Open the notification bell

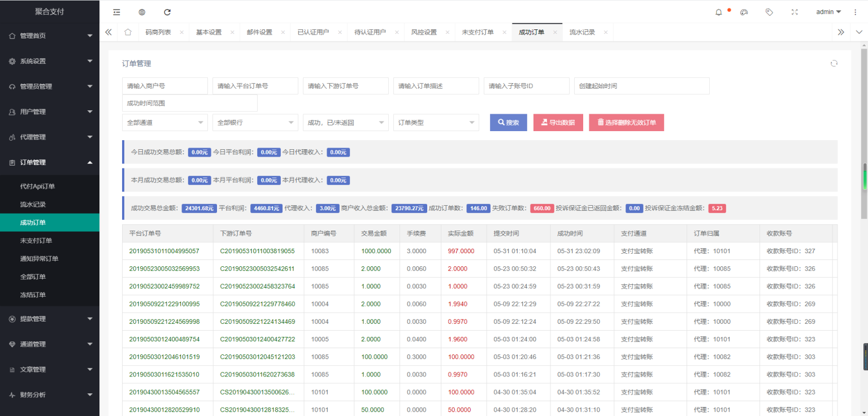tap(719, 12)
